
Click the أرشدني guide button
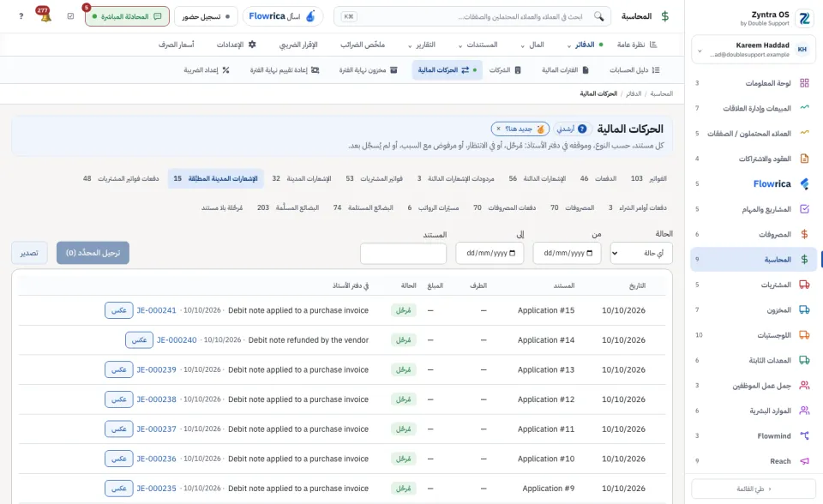point(572,129)
